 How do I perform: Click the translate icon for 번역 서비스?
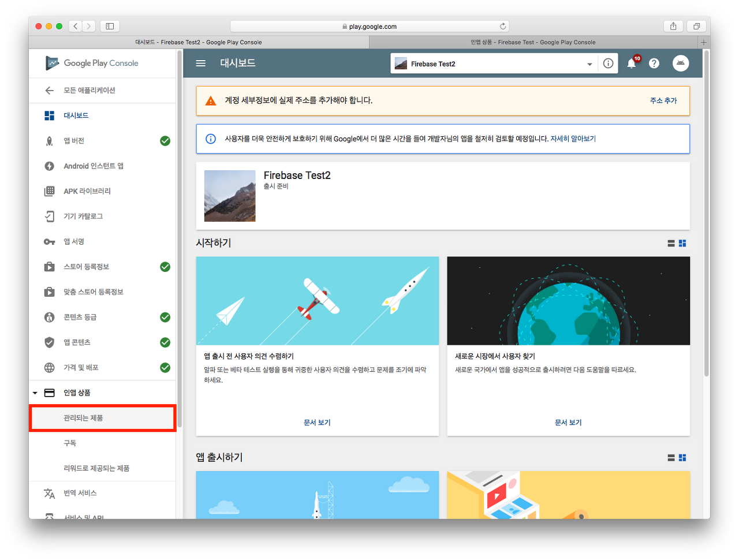pyautogui.click(x=50, y=493)
